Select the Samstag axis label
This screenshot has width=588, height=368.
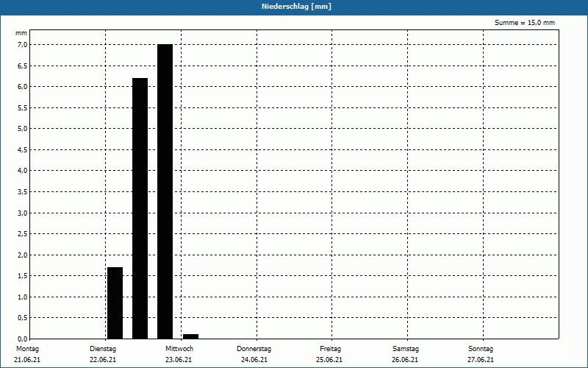click(x=406, y=349)
